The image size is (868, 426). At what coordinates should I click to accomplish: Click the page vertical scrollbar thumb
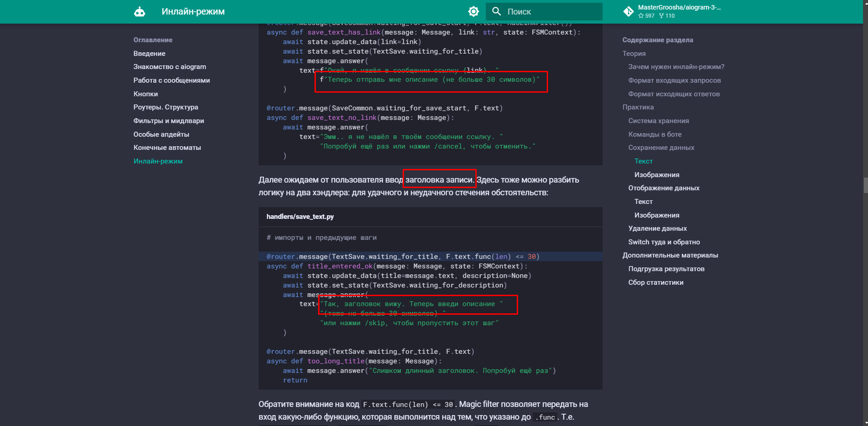click(865, 186)
